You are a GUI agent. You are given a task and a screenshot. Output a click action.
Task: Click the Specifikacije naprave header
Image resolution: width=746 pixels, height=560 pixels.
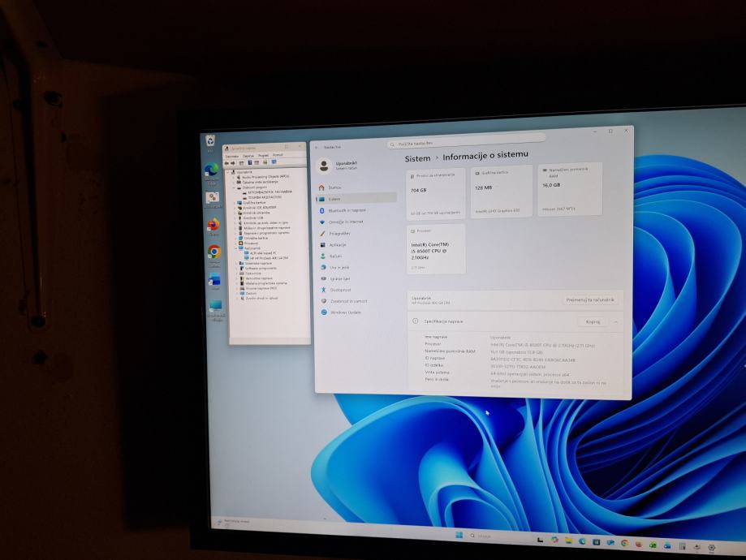coord(515,321)
